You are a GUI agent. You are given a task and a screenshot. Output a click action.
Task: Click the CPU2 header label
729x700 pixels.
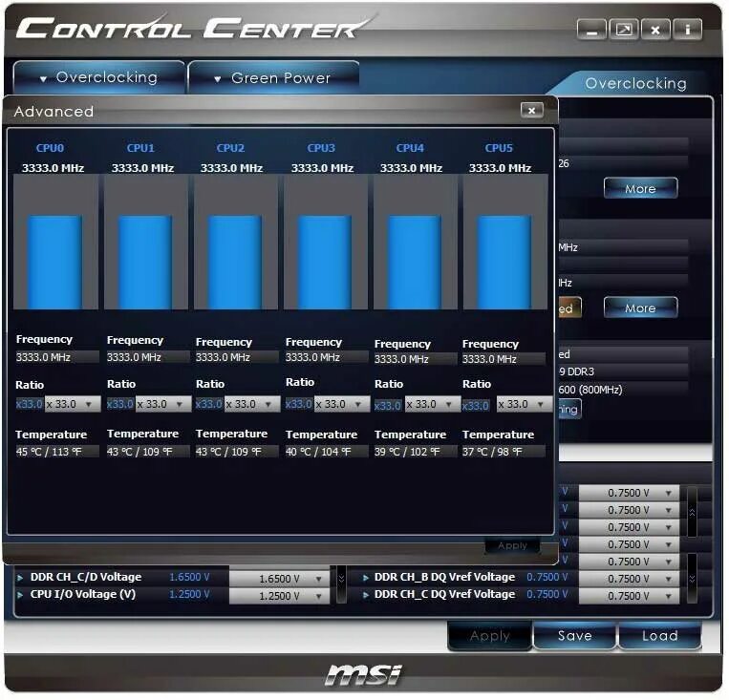(230, 148)
